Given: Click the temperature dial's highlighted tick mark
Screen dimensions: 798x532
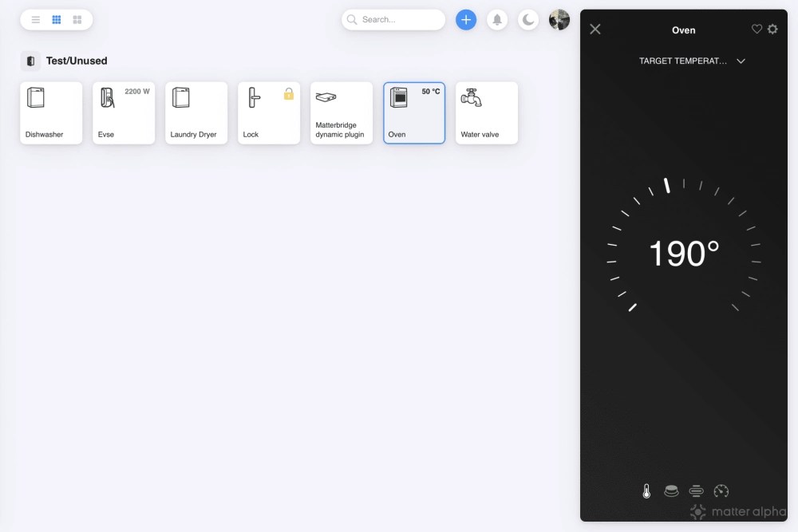Looking at the screenshot, I should (666, 185).
